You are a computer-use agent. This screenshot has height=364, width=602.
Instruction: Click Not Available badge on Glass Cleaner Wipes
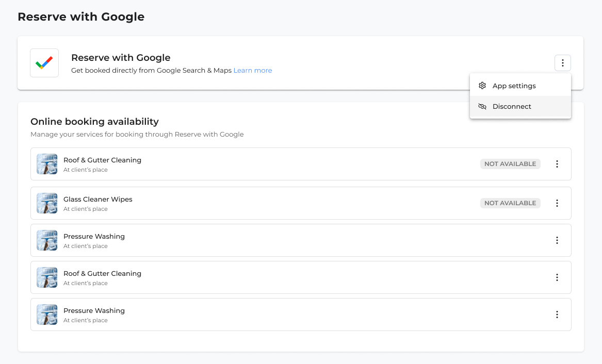tap(510, 203)
